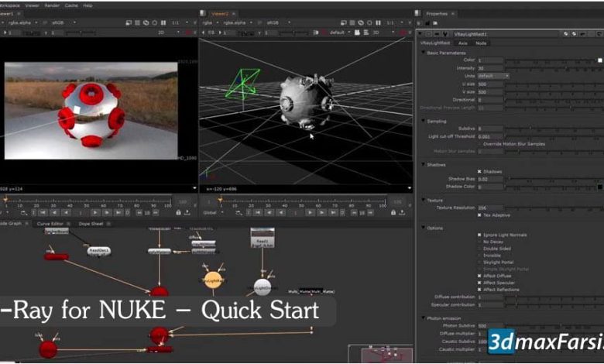This screenshot has width=604, height=364.
Task: Enable No Decay option
Action: point(479,242)
